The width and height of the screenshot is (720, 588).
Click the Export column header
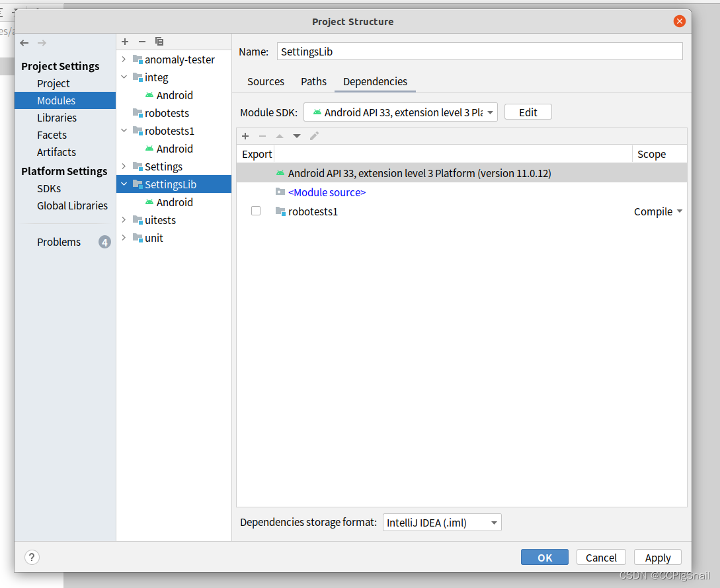click(257, 154)
